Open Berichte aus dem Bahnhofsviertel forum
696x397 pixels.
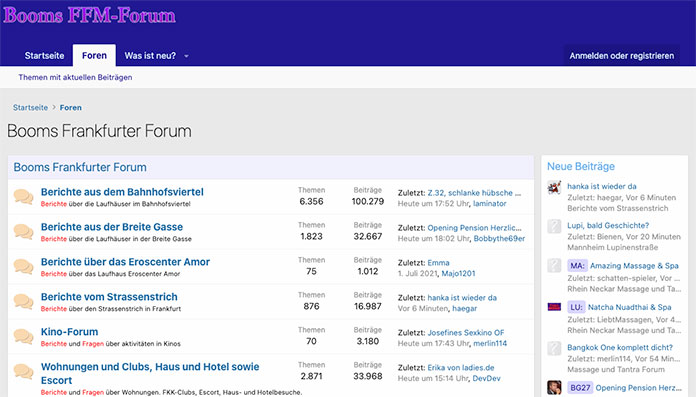(x=122, y=192)
